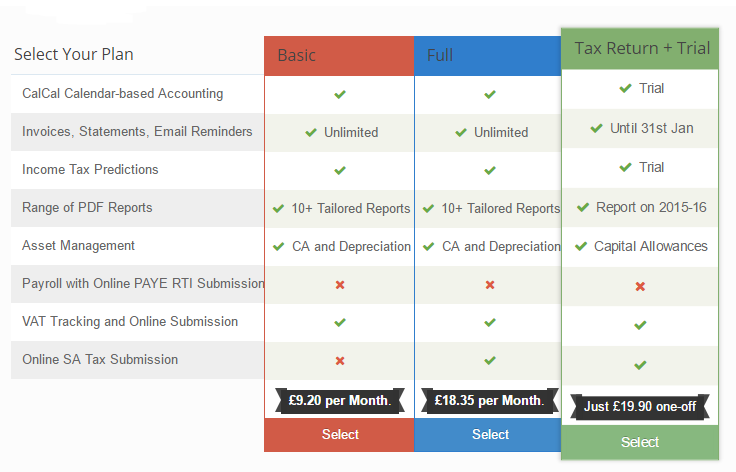Click the Basic plan header

339,56
